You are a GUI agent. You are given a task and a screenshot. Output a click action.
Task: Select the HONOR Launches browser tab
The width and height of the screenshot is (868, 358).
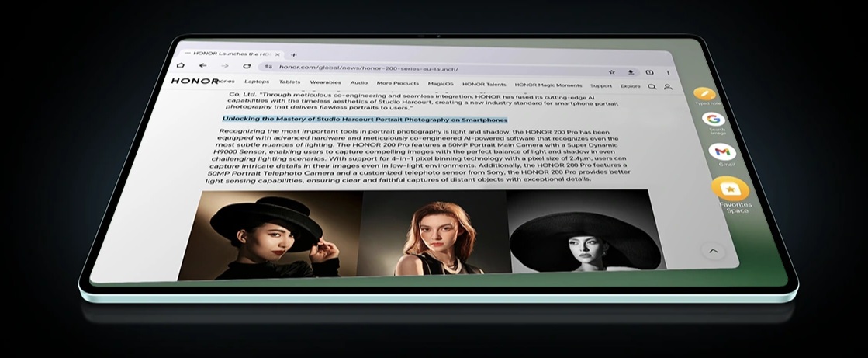[x=233, y=54]
